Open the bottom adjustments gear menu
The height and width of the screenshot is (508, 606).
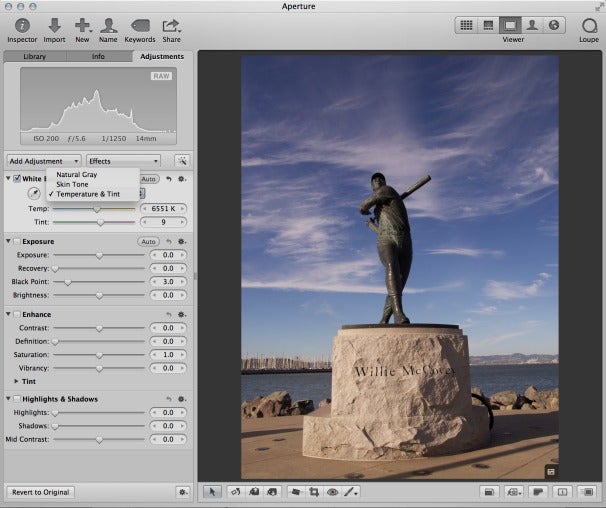(182, 492)
